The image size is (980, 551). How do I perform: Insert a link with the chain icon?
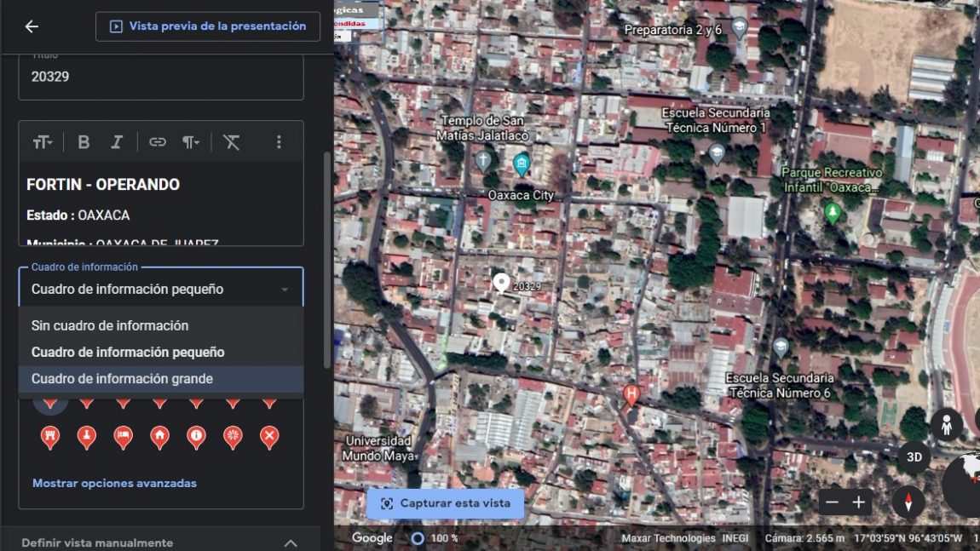(158, 142)
